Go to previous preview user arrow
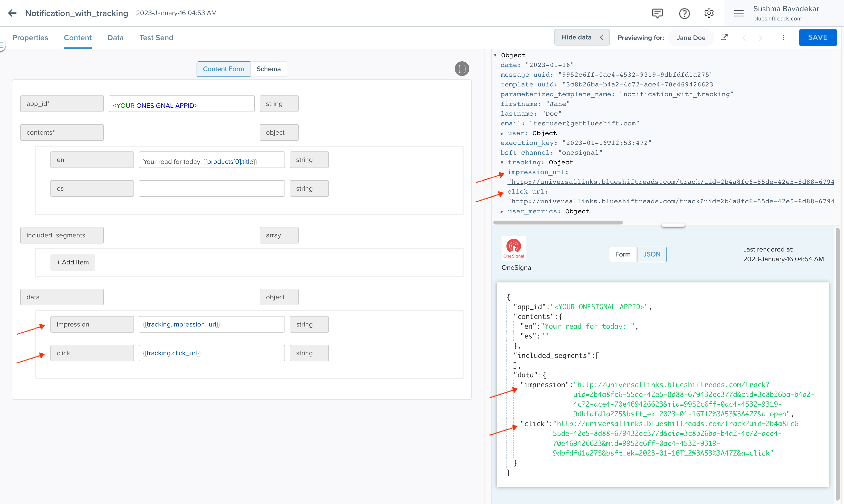 [x=744, y=38]
